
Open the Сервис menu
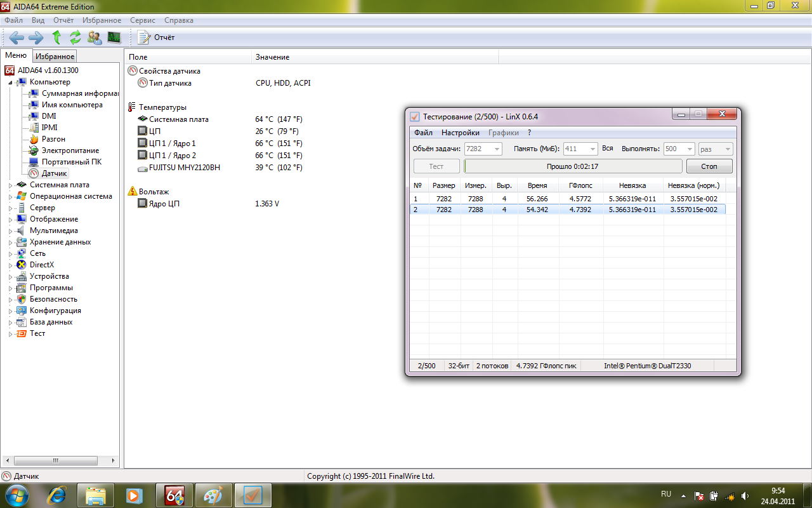pyautogui.click(x=143, y=20)
